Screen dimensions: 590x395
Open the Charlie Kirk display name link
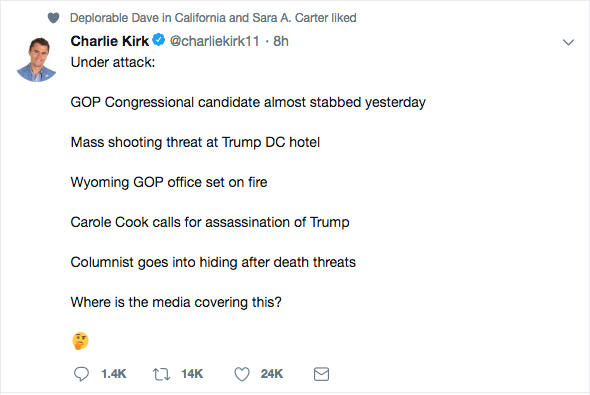click(109, 41)
